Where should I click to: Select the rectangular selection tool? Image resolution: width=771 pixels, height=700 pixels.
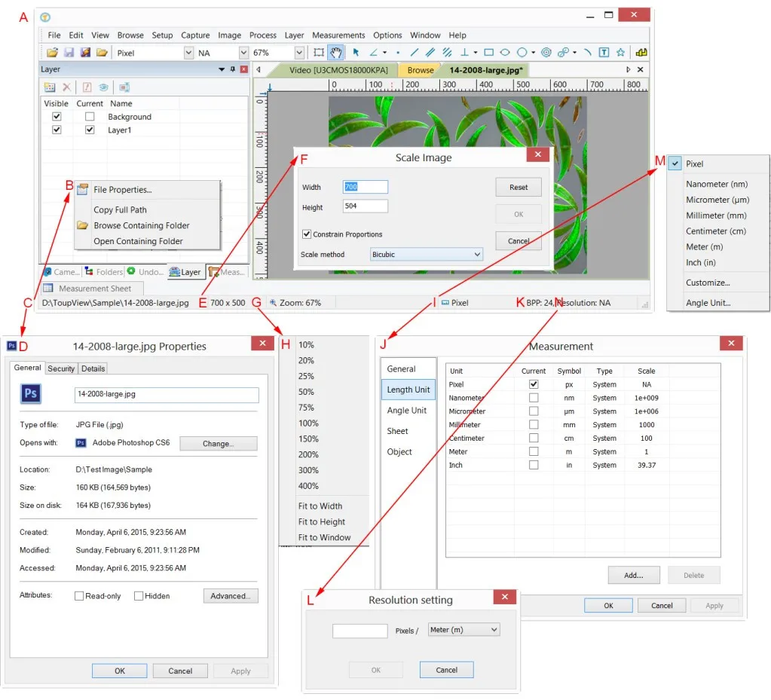tap(319, 53)
